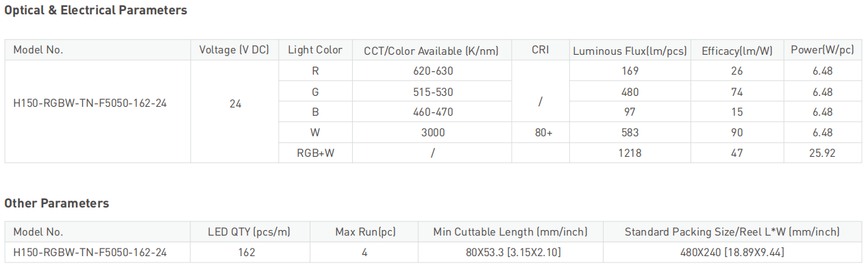The image size is (868, 276).
Task: Select model H150-RGBW-TN-F5050-162-24 in the optical table
Action: click(x=90, y=104)
